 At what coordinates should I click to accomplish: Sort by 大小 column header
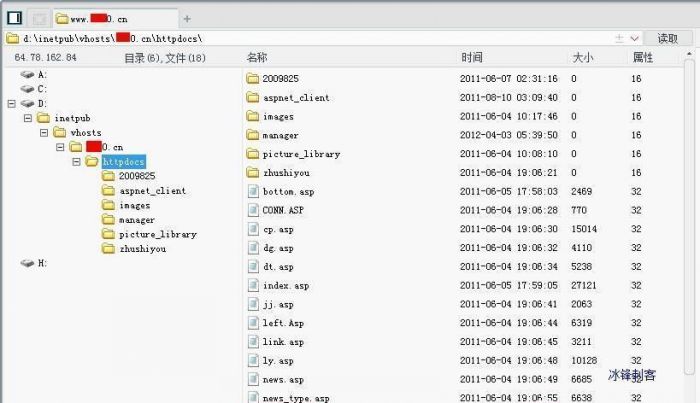point(583,57)
